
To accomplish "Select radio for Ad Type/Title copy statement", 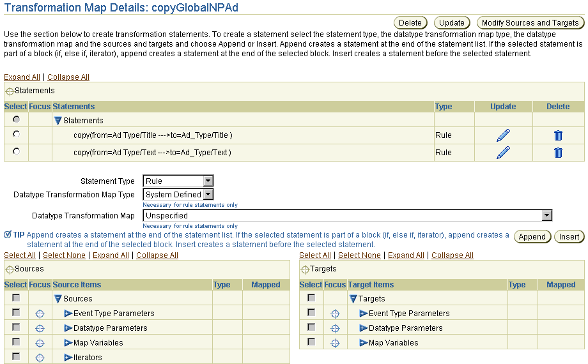I will tap(16, 134).
